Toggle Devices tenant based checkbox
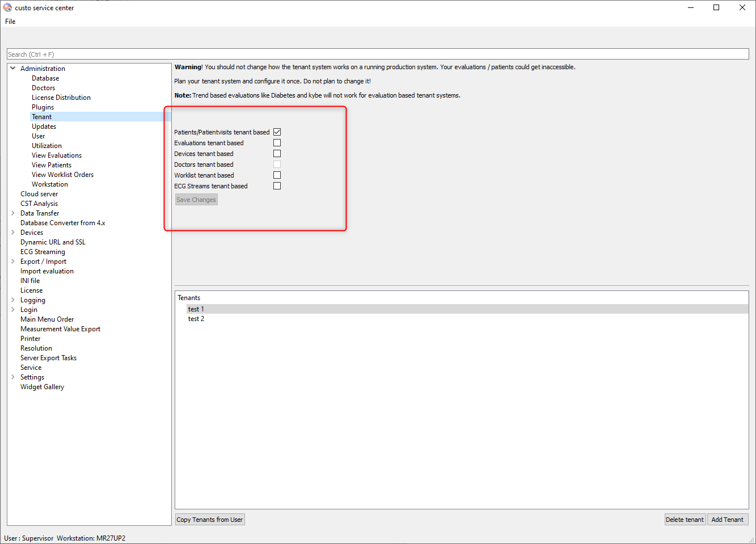756x544 pixels. 277,154
